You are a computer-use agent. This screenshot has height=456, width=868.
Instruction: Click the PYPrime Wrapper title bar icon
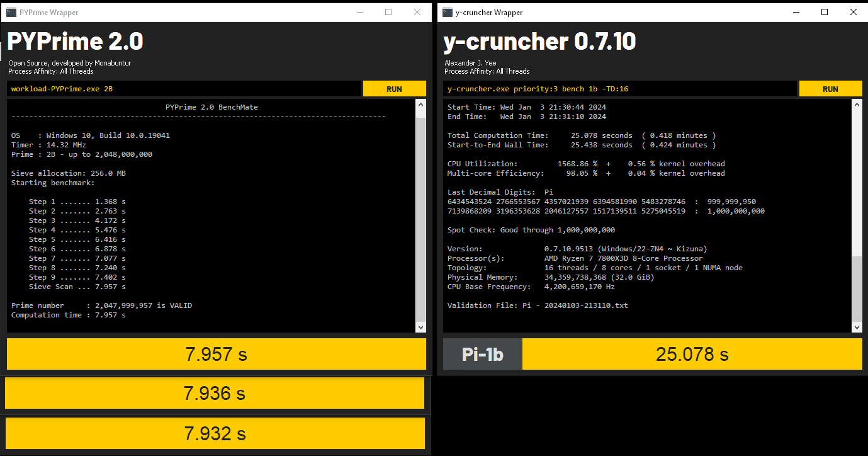(x=11, y=12)
